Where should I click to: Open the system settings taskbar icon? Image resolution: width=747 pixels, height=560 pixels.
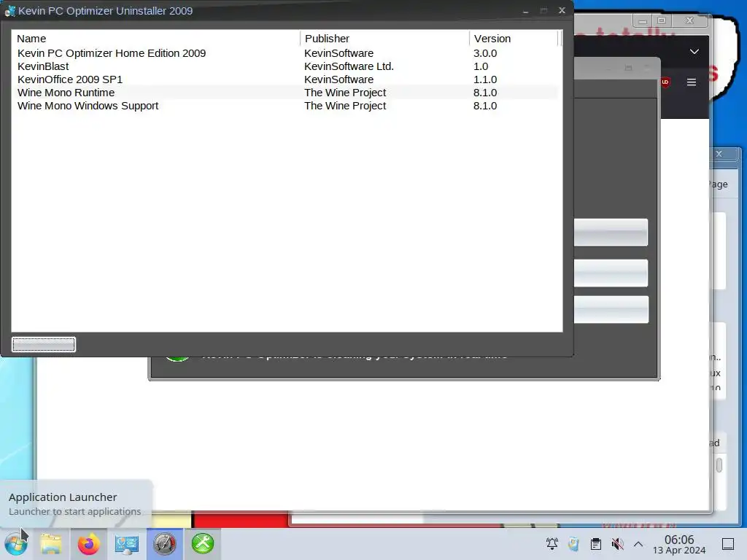127,544
